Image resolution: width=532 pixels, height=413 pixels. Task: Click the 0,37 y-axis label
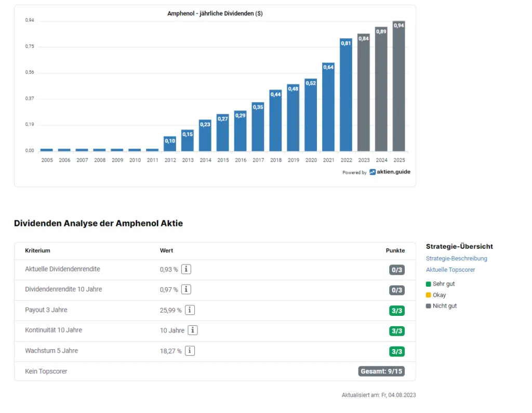coord(30,98)
